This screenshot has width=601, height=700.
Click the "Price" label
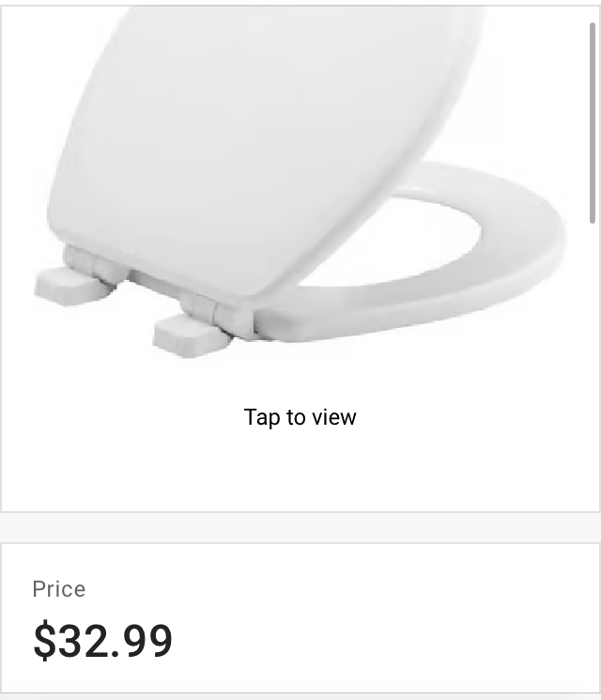click(59, 589)
